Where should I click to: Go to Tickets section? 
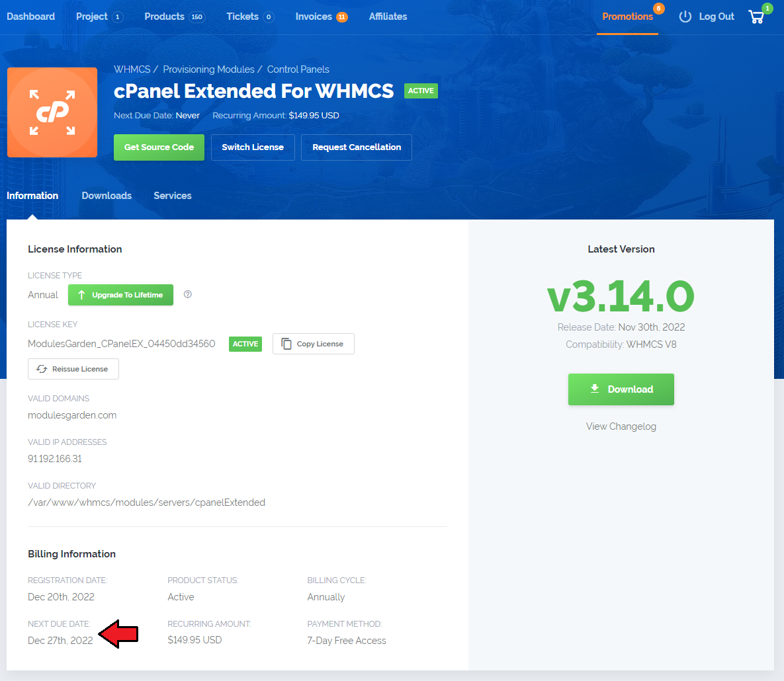click(250, 17)
